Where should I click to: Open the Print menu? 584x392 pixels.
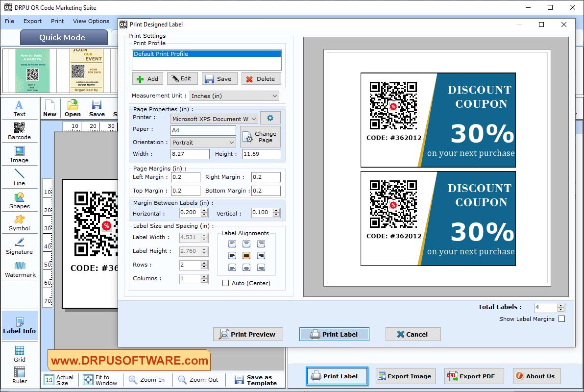57,21
